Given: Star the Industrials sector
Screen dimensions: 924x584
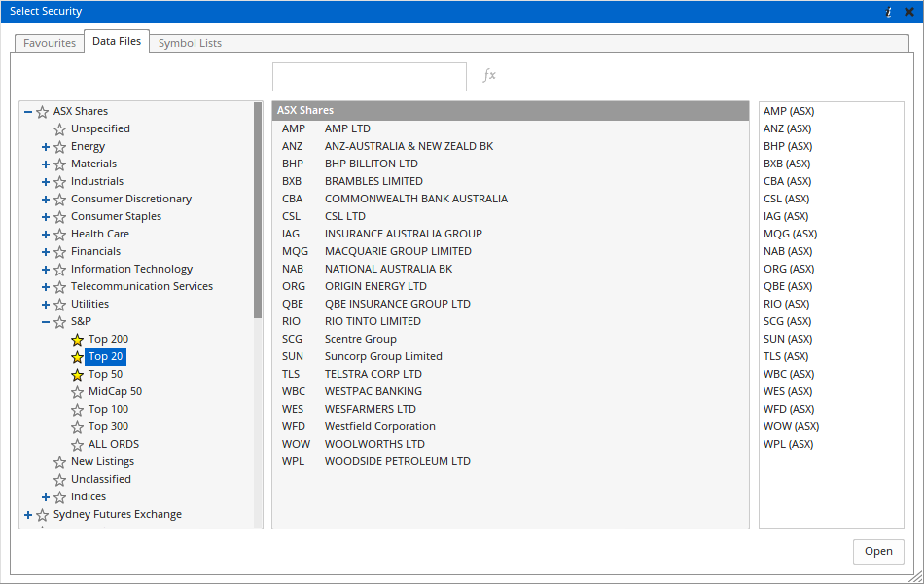Looking at the screenshot, I should click(x=60, y=182).
